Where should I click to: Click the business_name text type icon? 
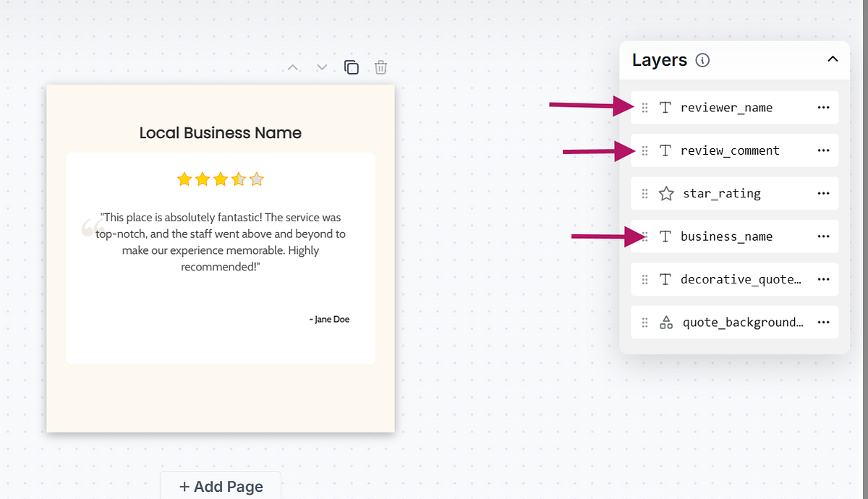(665, 236)
